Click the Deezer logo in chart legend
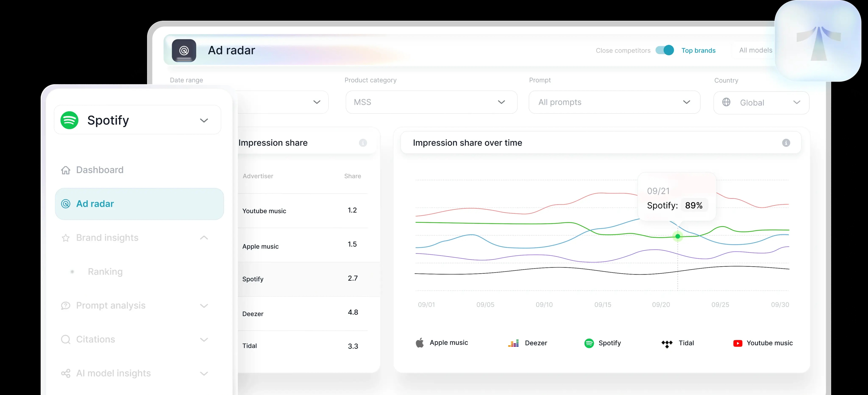This screenshot has height=395, width=868. 514,343
